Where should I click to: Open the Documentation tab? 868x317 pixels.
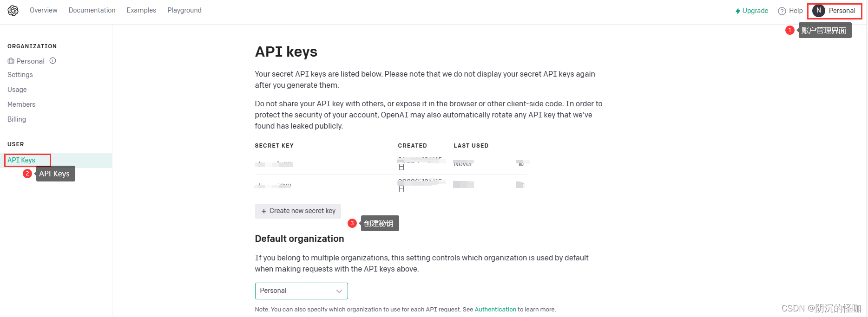(x=92, y=10)
